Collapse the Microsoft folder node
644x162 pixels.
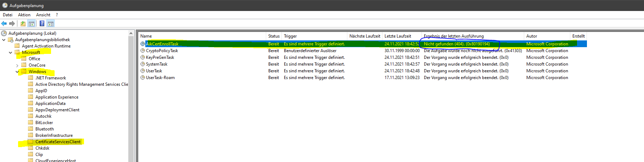(x=11, y=52)
